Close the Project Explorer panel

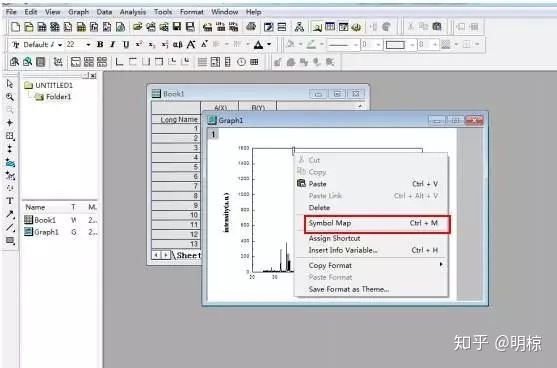click(x=93, y=76)
